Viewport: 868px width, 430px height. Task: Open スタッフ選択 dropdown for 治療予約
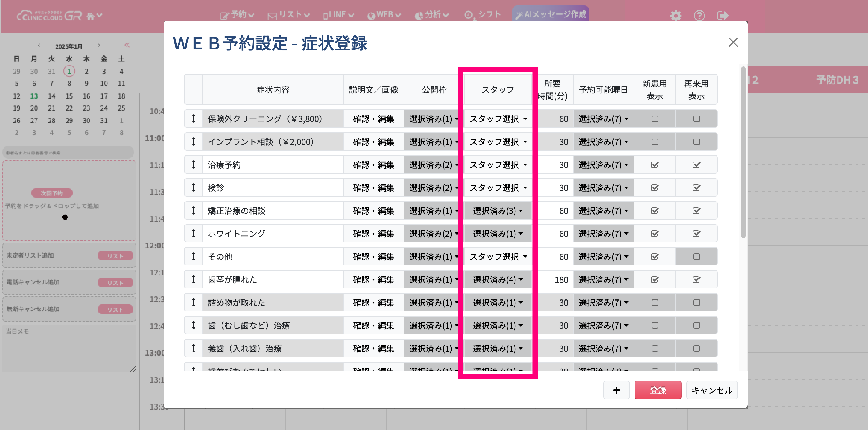(498, 165)
